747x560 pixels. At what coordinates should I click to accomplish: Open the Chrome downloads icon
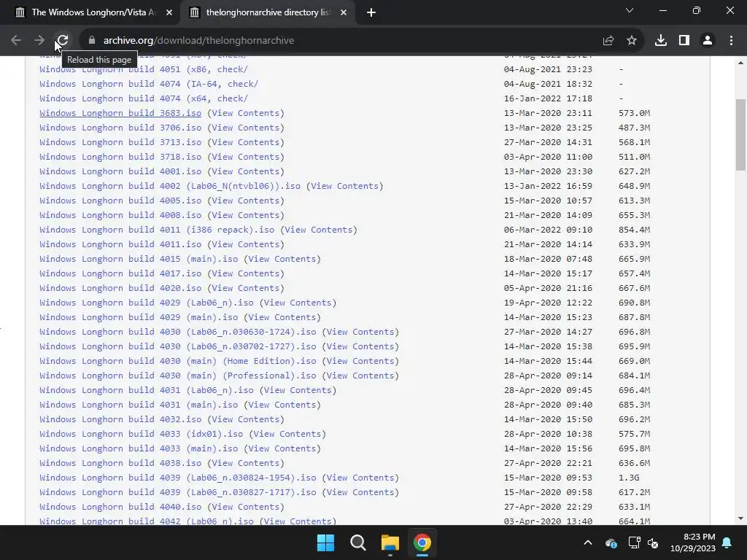pyautogui.click(x=661, y=41)
